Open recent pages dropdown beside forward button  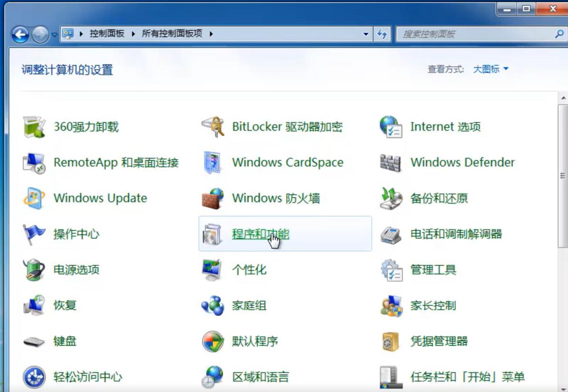[x=54, y=35]
